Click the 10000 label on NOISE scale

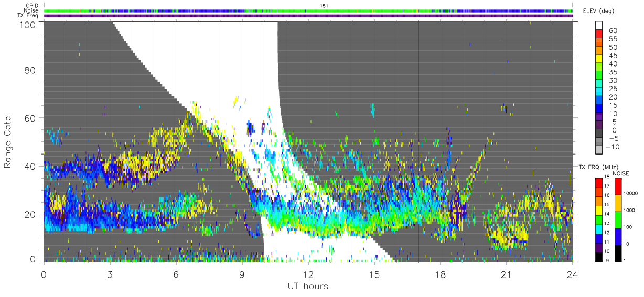click(x=630, y=194)
